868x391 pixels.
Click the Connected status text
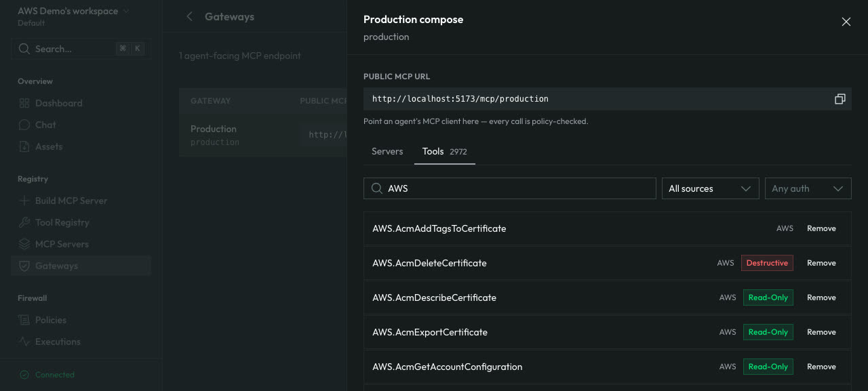click(55, 375)
